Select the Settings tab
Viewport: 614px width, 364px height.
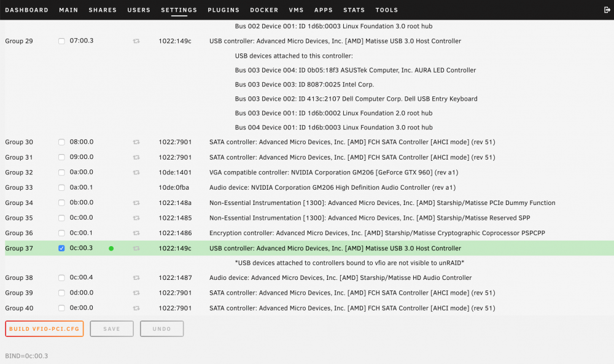[x=179, y=10]
